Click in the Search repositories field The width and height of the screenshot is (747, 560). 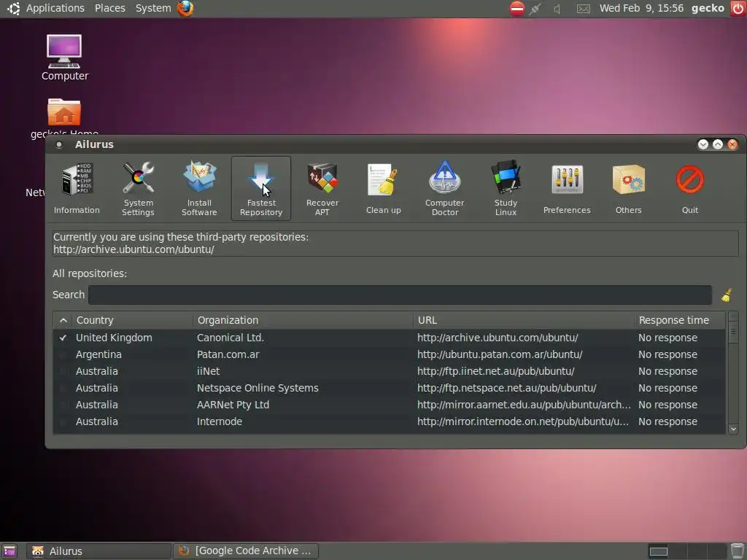[400, 295]
